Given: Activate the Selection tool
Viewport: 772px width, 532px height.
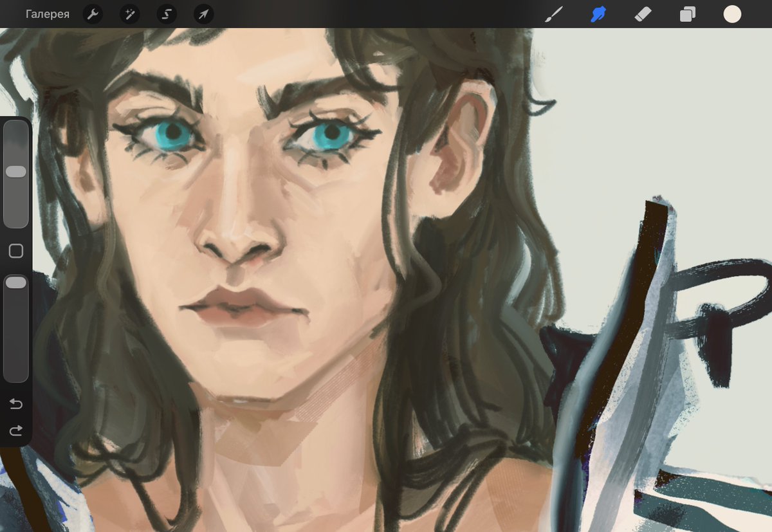Looking at the screenshot, I should [x=167, y=14].
